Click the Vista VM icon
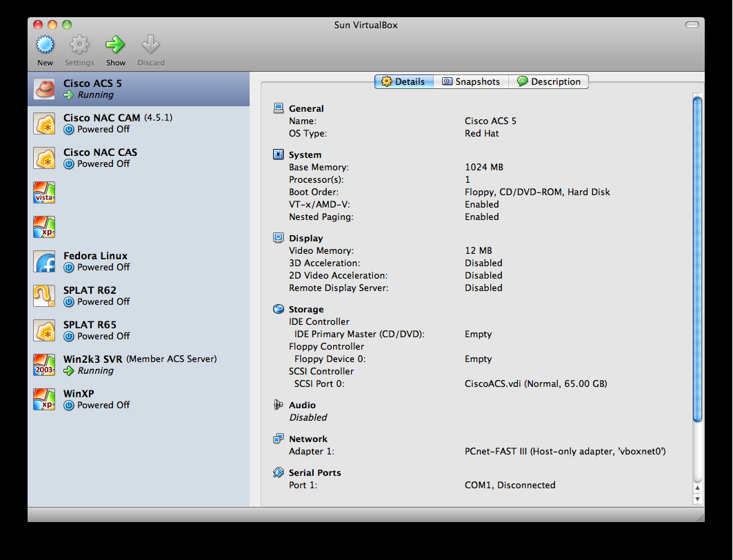The image size is (733, 560). (44, 192)
